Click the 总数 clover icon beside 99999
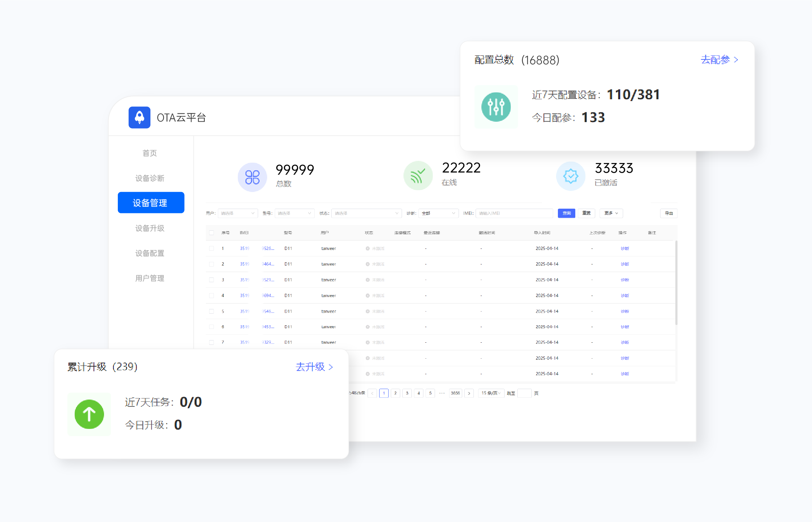 [252, 177]
